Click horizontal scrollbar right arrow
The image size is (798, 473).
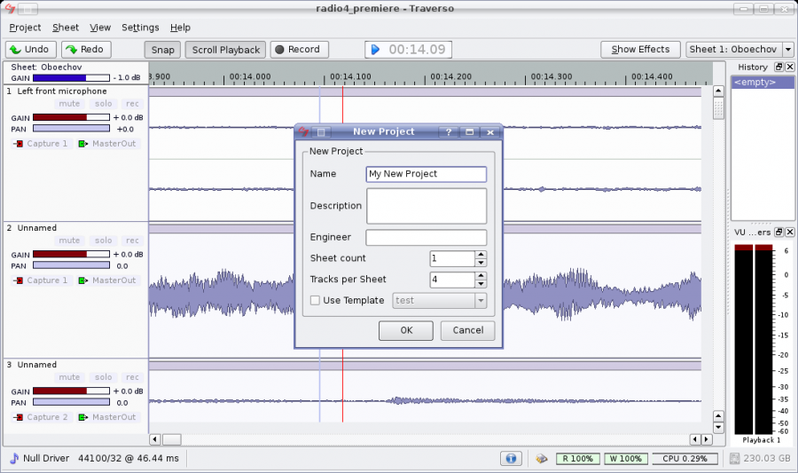tap(706, 439)
